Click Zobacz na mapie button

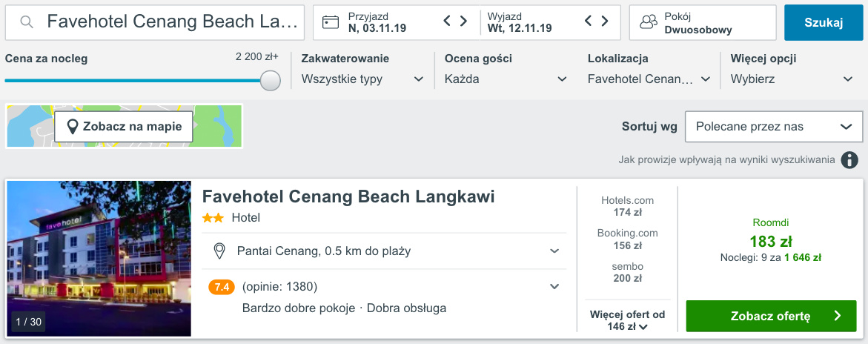[124, 126]
